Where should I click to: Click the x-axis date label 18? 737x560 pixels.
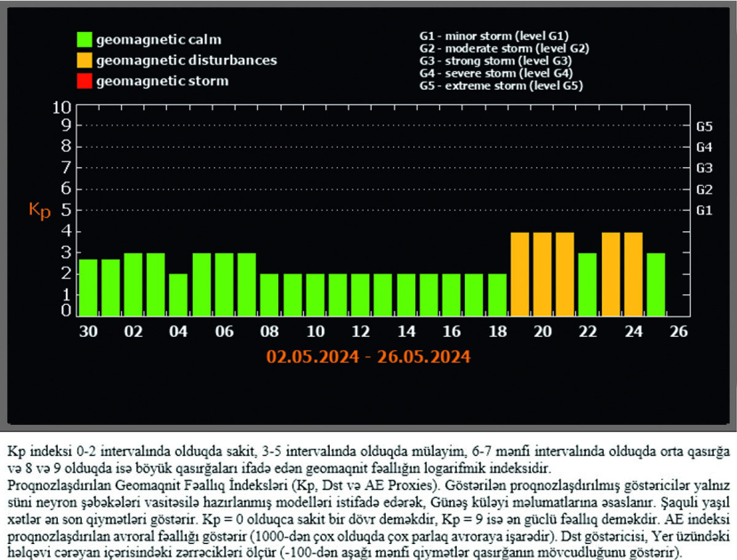(498, 332)
